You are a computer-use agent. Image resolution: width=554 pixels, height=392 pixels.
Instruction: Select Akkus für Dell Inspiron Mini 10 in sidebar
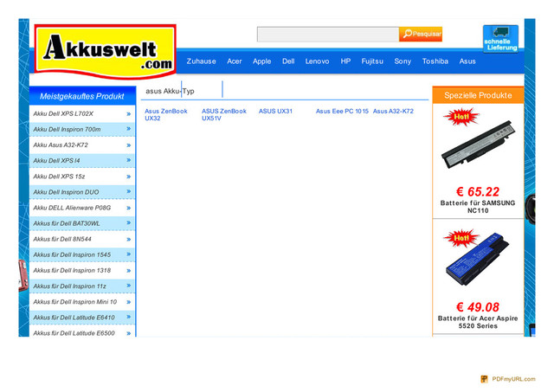75,302
